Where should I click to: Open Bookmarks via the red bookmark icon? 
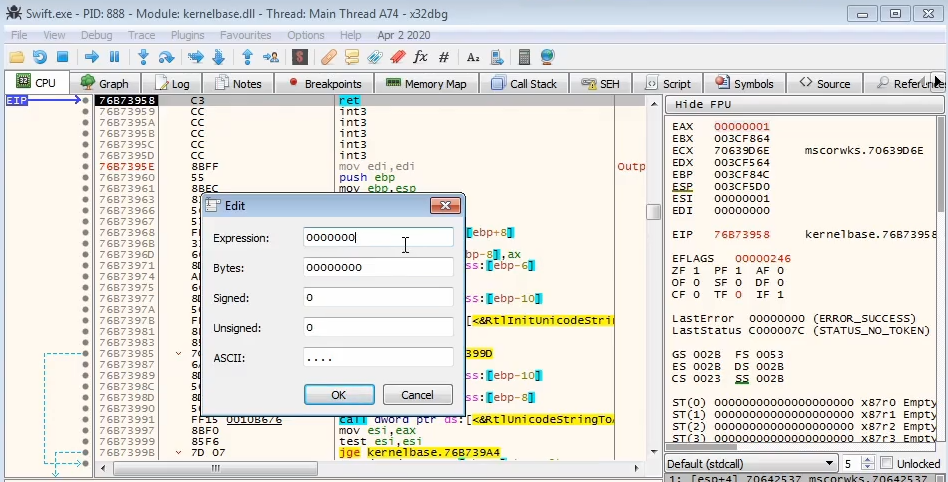click(x=398, y=57)
